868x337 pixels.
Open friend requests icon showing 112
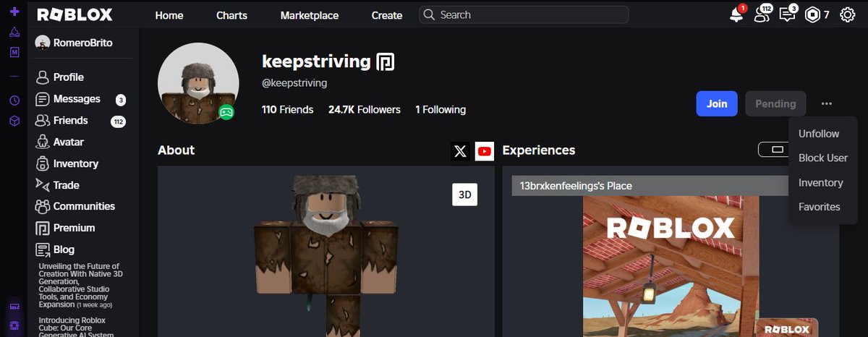762,14
